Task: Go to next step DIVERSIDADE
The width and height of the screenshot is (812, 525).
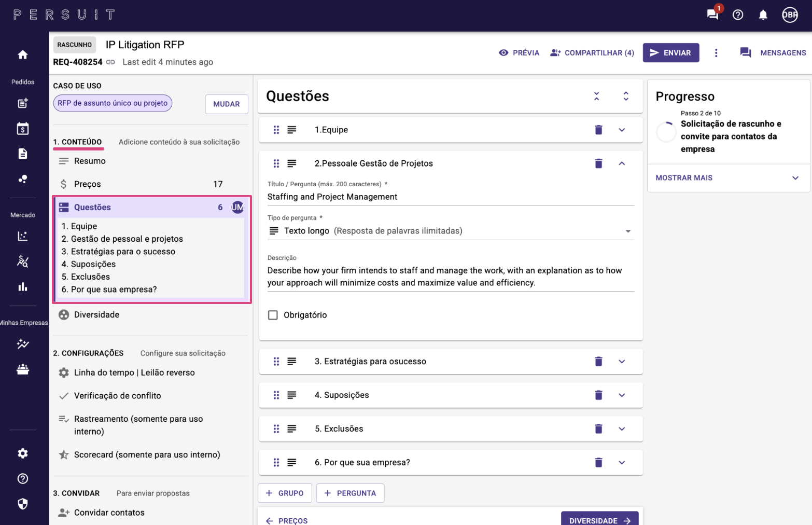Action: 600,520
